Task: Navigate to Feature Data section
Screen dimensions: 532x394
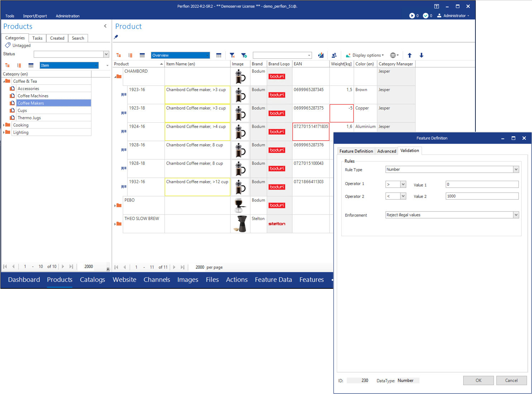Action: [273, 279]
